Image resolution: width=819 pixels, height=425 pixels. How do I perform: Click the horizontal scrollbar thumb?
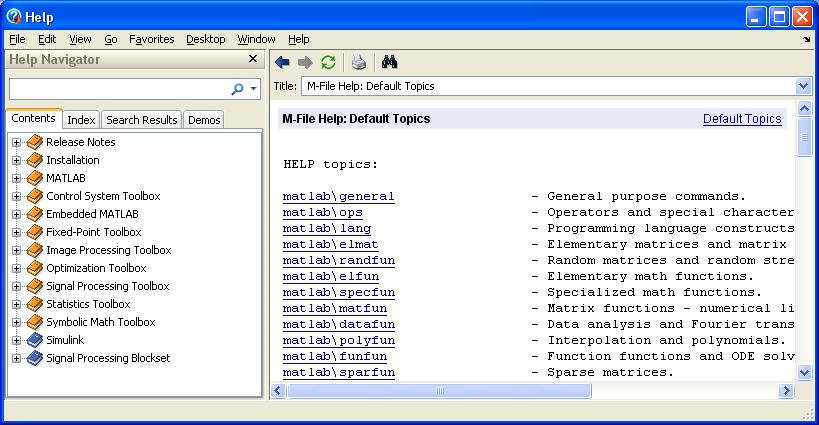click(x=439, y=391)
